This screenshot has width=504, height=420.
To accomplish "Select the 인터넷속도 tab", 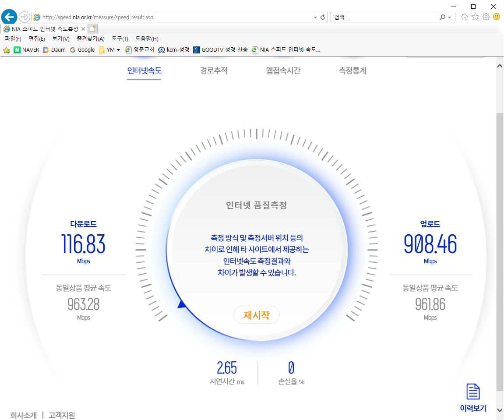I will [145, 71].
